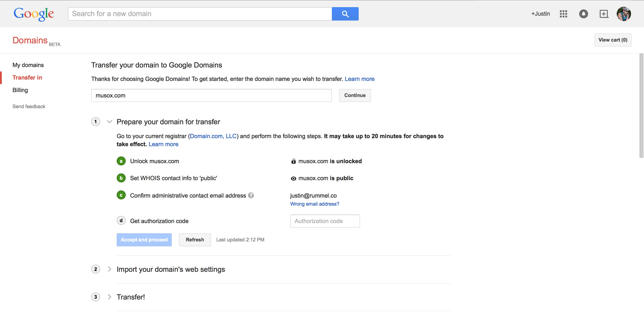Viewport: 644px width, 325px height.
Task: Click the share plus box icon
Action: 604,14
